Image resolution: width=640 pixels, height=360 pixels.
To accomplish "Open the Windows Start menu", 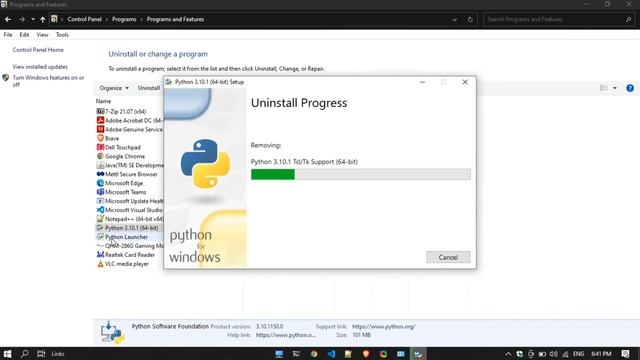I will click(x=7, y=353).
